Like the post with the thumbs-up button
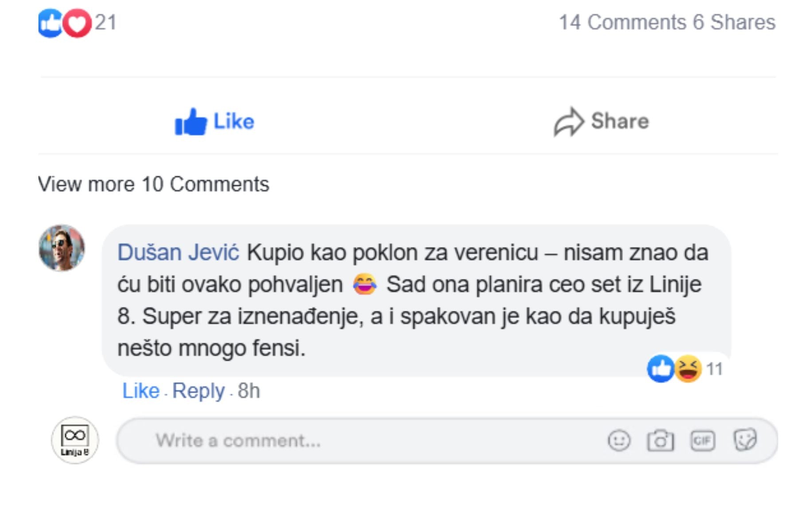Image resolution: width=798 pixels, height=532 pixels. 215,121
